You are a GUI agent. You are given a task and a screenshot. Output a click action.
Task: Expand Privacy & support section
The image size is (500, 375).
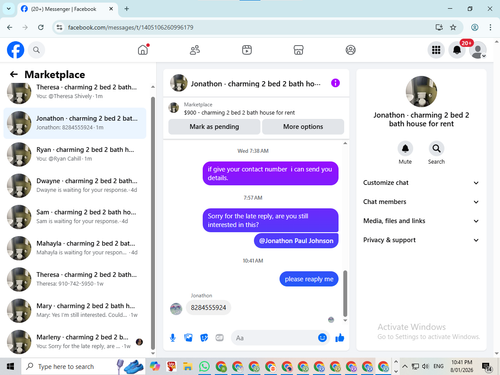pos(421,240)
